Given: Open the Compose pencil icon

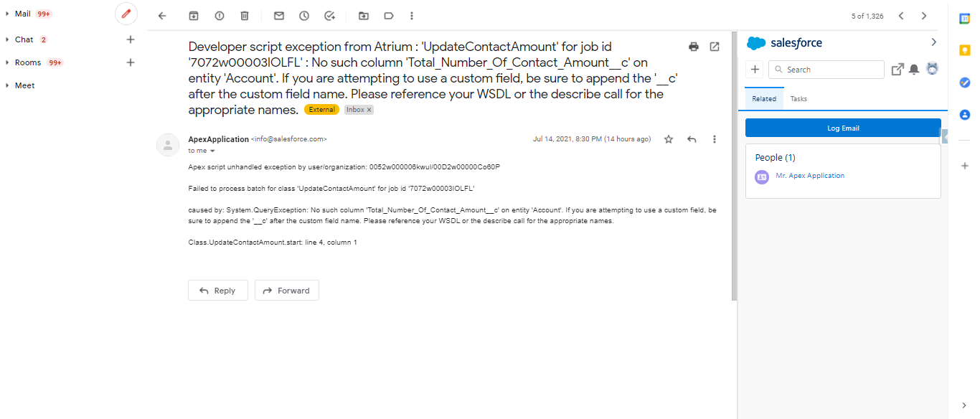Looking at the screenshot, I should [x=126, y=14].
